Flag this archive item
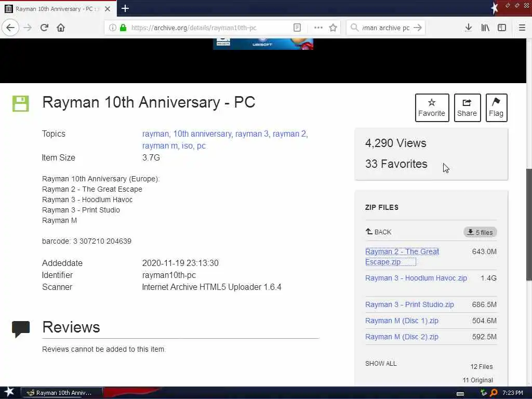 [496, 108]
